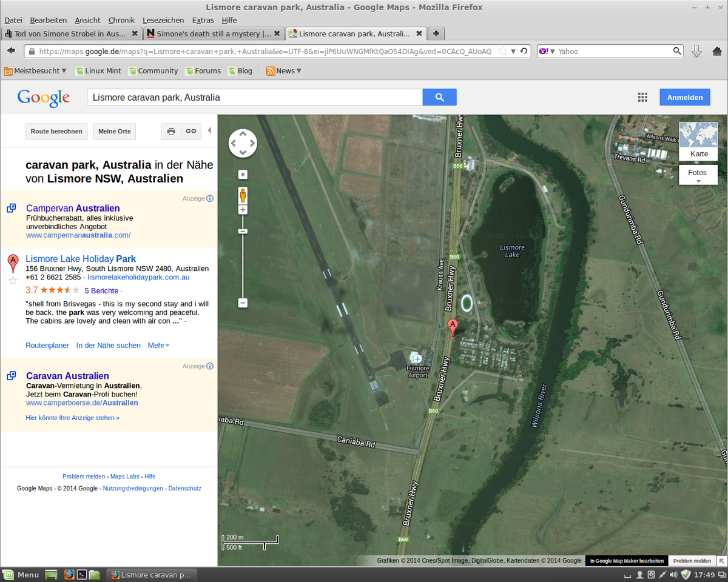The height and width of the screenshot is (582, 728).
Task: Reload the page
Action: [x=524, y=51]
